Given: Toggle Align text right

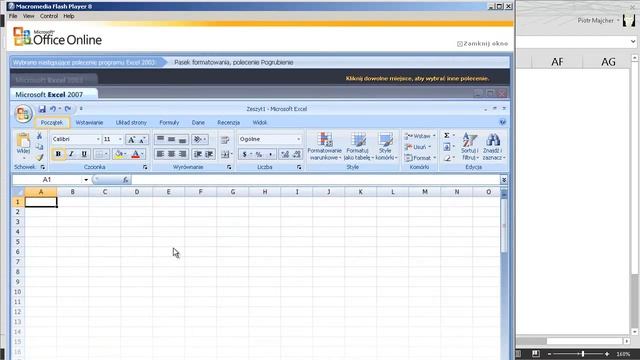Looking at the screenshot, I should coord(182,154).
